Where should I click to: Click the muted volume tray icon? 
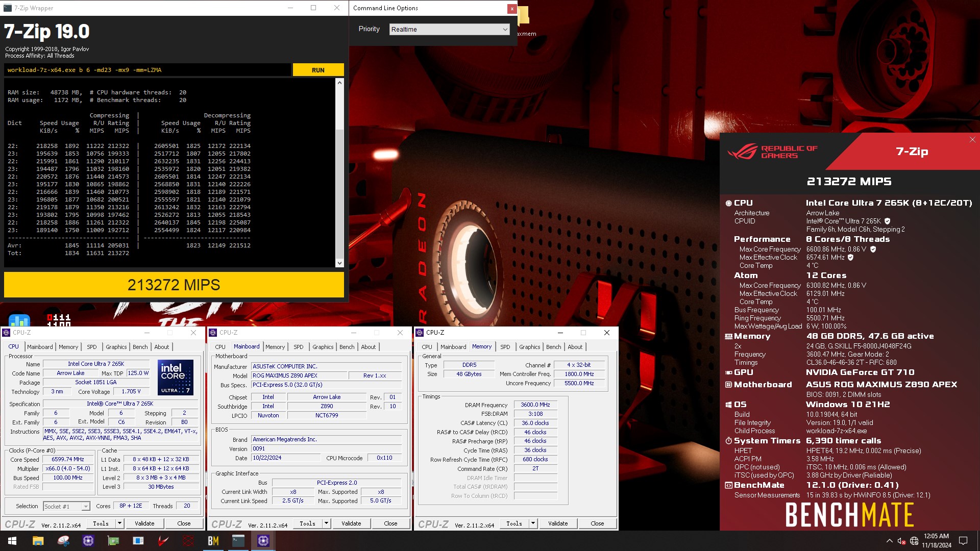901,541
